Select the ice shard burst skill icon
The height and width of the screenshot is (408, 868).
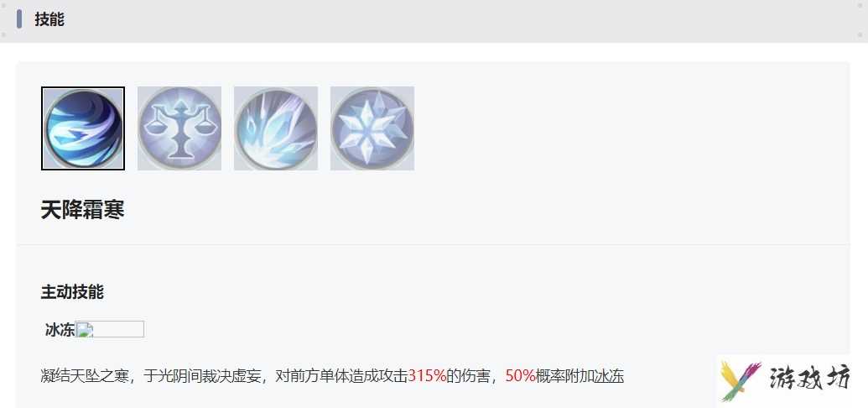276,128
